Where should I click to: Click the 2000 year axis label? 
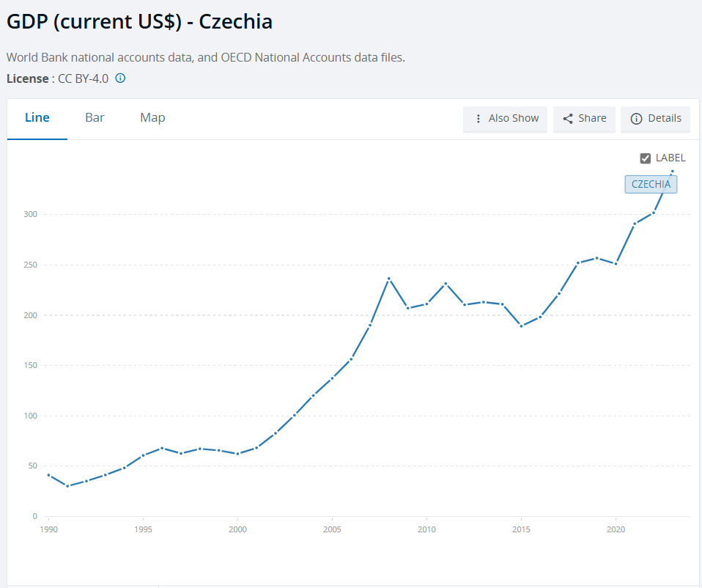(237, 529)
